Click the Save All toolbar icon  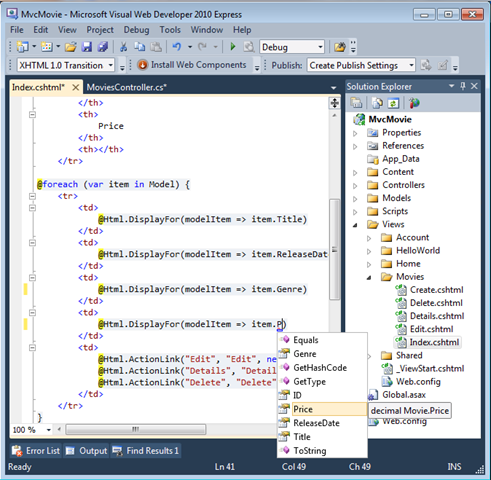coord(103,47)
